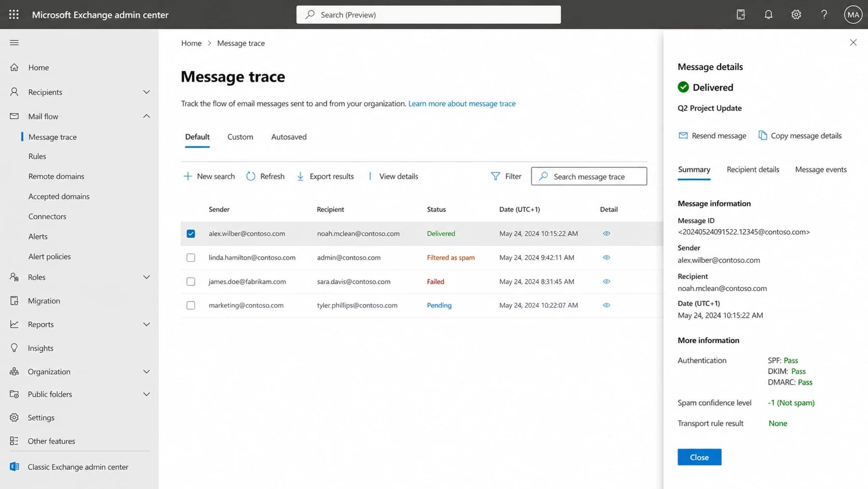Click the Settings gear icon in sidebar
This screenshot has height=489, width=868.
pyautogui.click(x=14, y=417)
